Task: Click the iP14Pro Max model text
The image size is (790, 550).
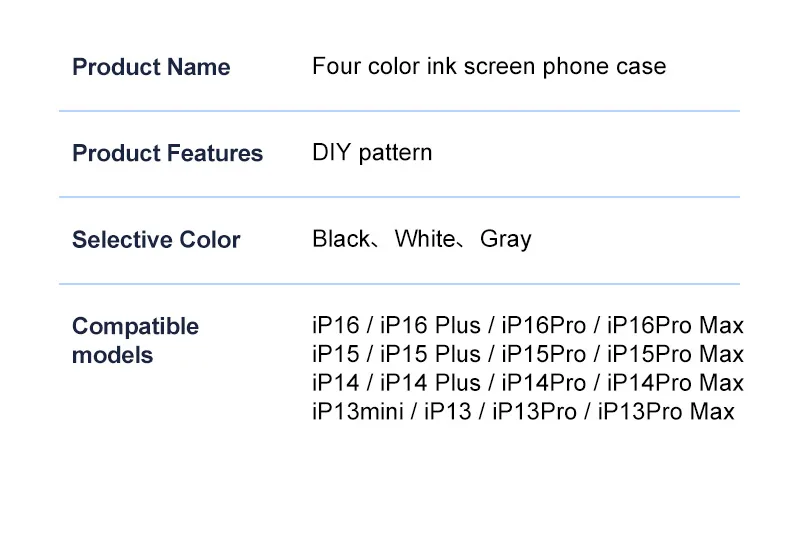Action: click(676, 382)
